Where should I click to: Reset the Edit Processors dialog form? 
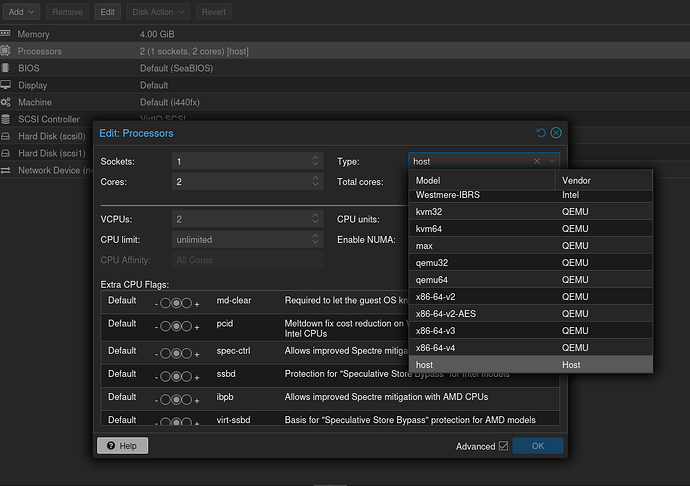point(541,132)
